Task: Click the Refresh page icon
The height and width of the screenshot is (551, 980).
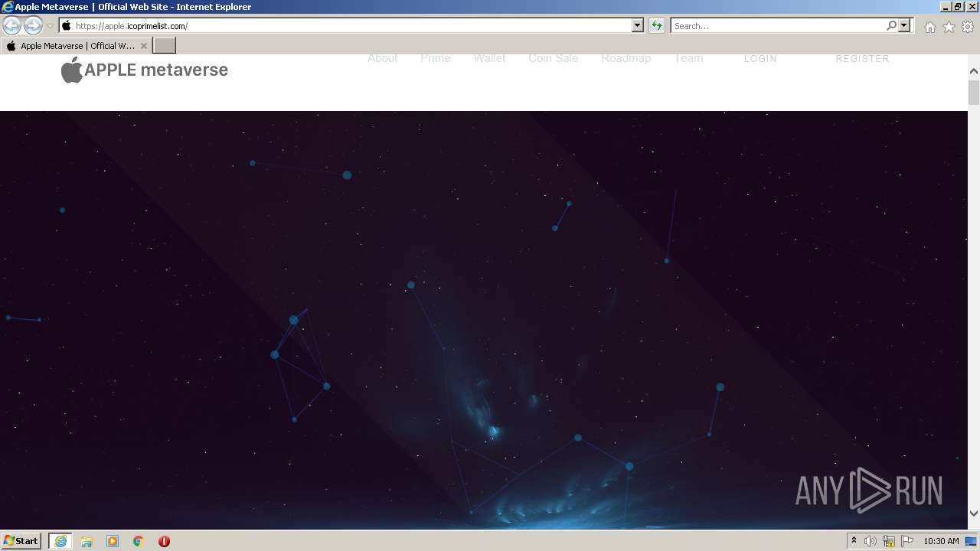Action: pyautogui.click(x=657, y=26)
